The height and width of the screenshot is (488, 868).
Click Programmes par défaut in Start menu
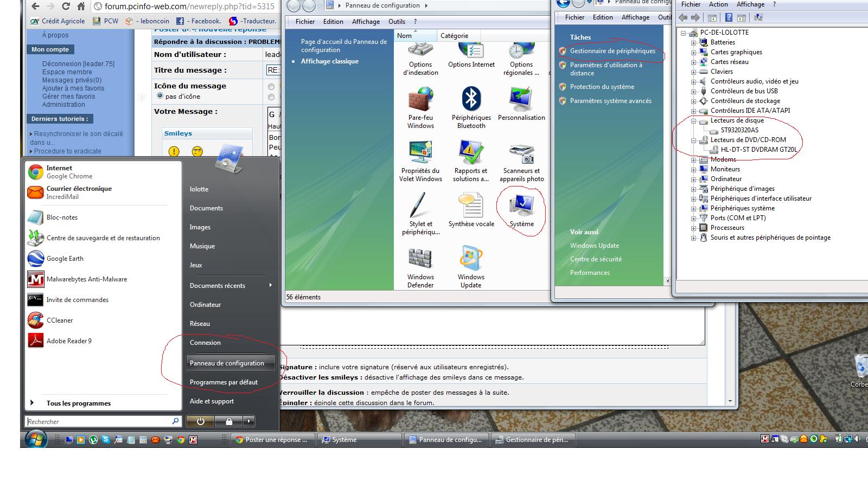[x=224, y=382]
